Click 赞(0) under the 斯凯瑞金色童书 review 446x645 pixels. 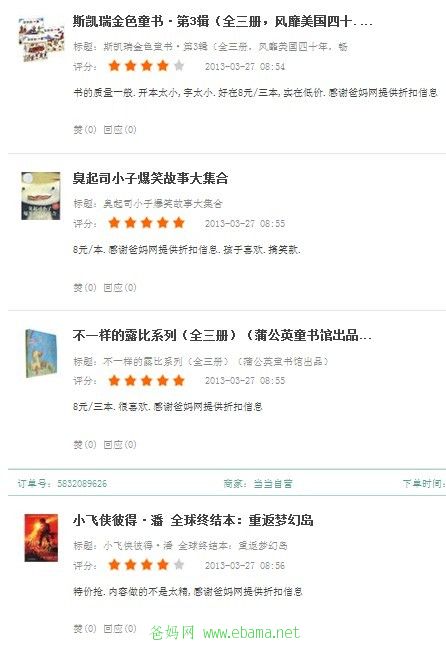coord(85,130)
